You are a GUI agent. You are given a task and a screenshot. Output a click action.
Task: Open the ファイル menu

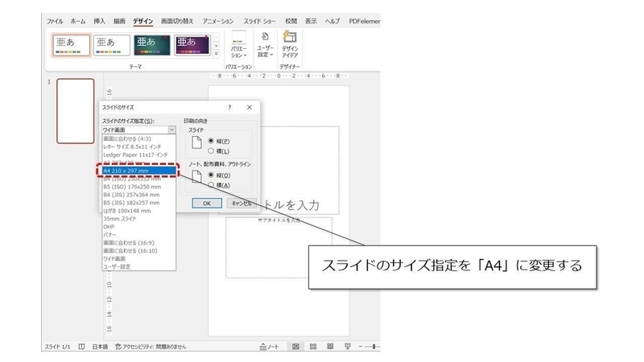pos(54,22)
